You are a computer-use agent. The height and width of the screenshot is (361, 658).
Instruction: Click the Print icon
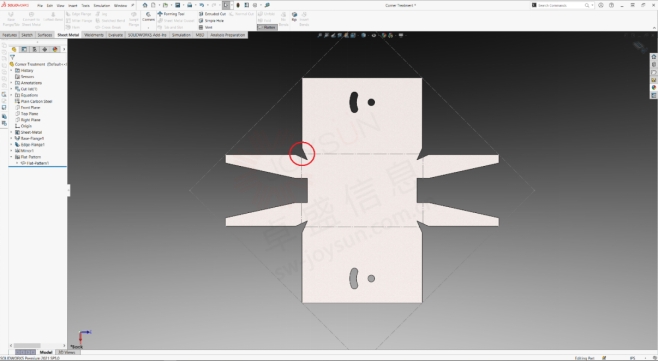pyautogui.click(x=190, y=5)
